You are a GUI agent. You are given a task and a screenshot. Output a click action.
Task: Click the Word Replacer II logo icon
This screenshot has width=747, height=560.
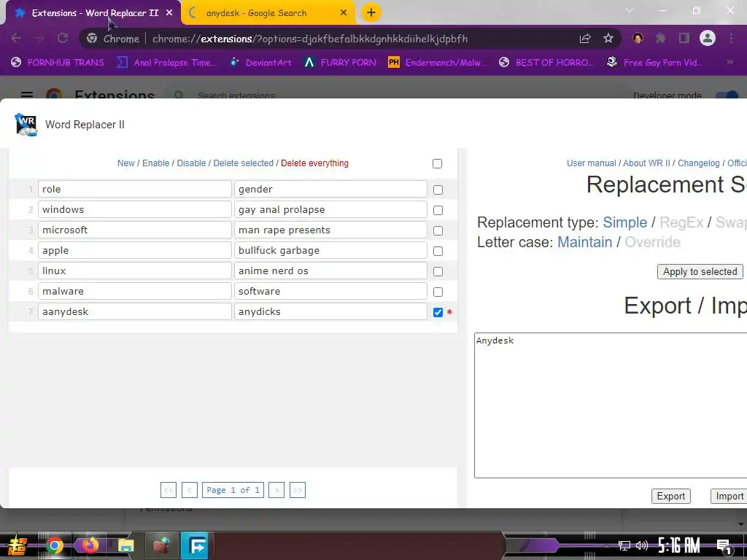(26, 125)
